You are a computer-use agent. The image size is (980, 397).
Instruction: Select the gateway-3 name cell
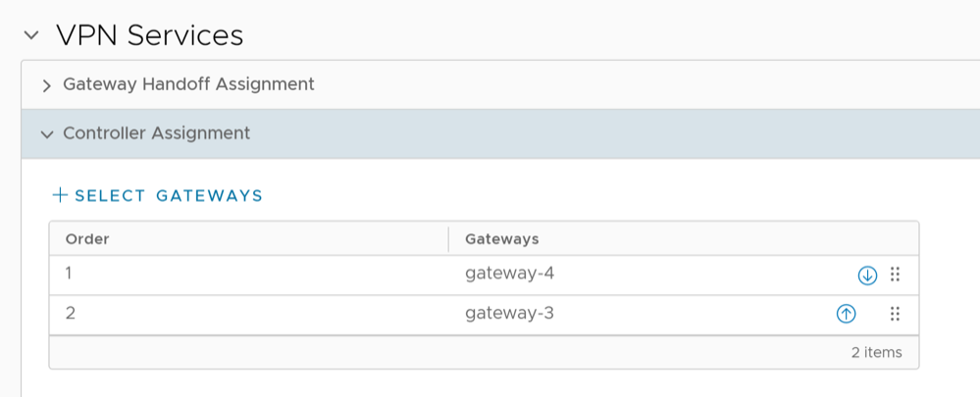pos(516,314)
